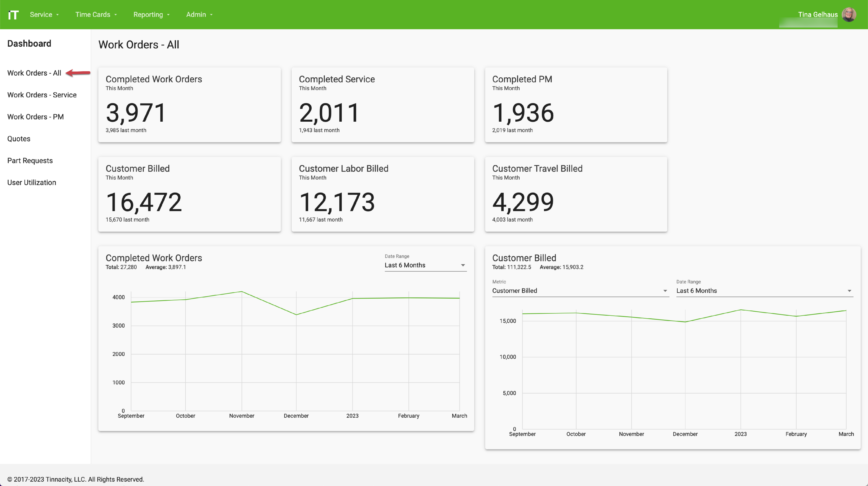This screenshot has width=868, height=486.
Task: Open the Service dropdown menu
Action: point(44,14)
